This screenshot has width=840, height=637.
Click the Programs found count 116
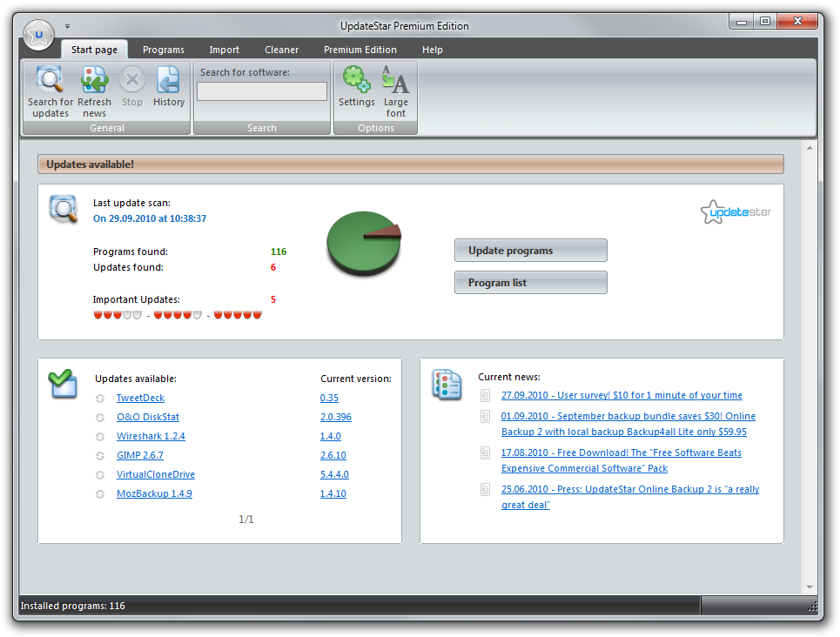279,251
